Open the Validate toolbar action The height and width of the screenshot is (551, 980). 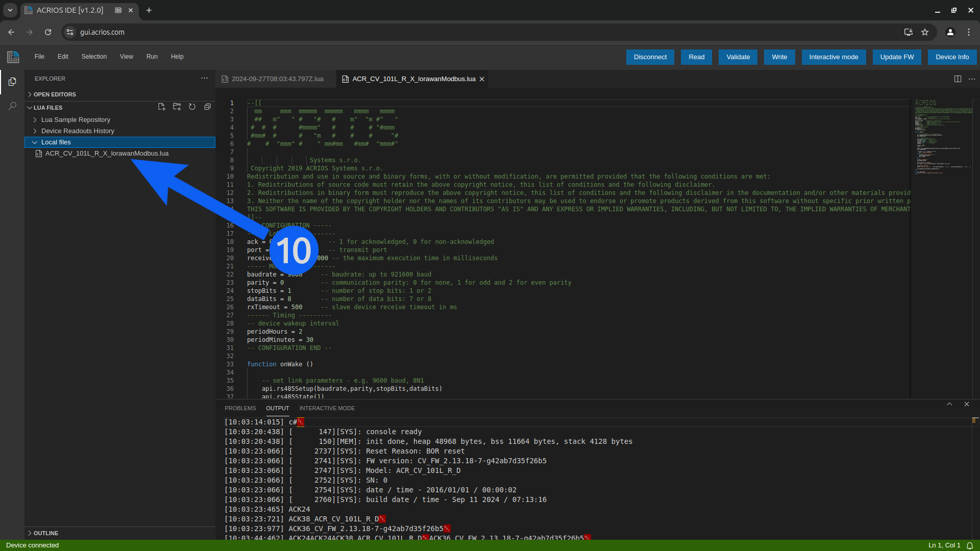point(739,57)
